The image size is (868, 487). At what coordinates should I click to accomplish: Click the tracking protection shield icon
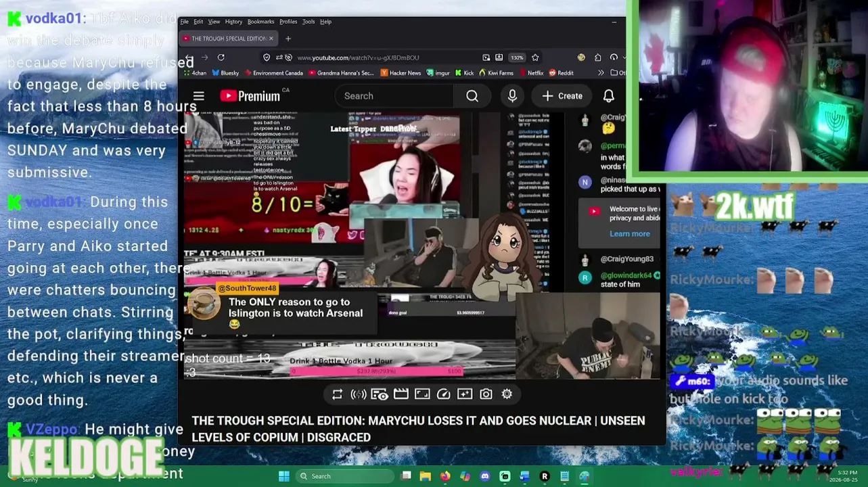267,57
